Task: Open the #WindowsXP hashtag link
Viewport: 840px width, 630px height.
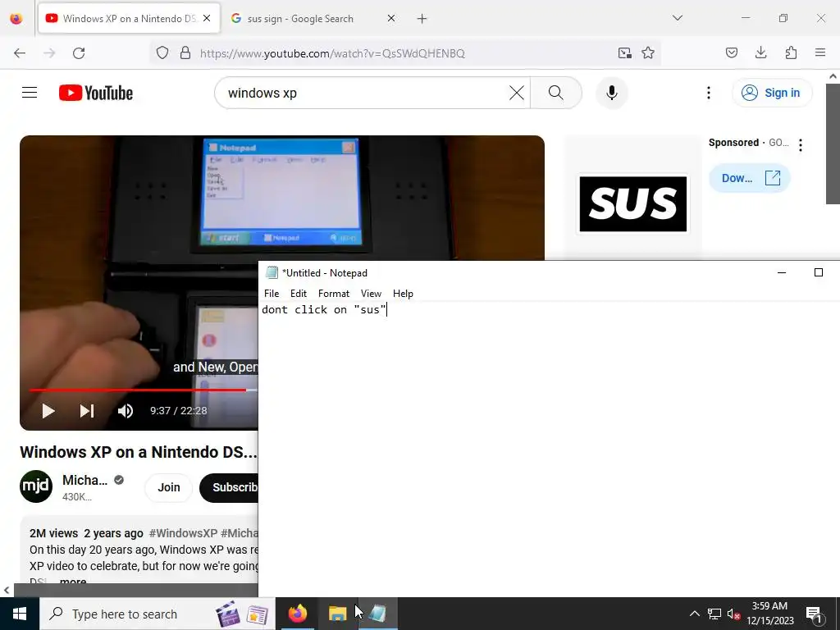Action: [x=183, y=533]
